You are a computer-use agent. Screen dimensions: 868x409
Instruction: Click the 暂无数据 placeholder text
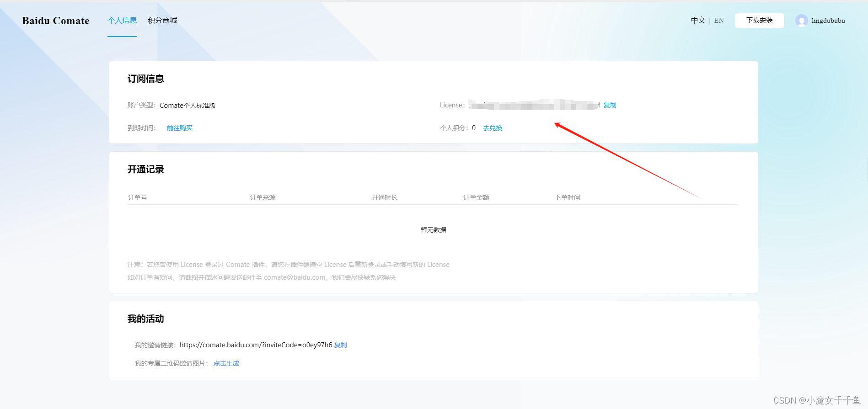click(x=434, y=230)
